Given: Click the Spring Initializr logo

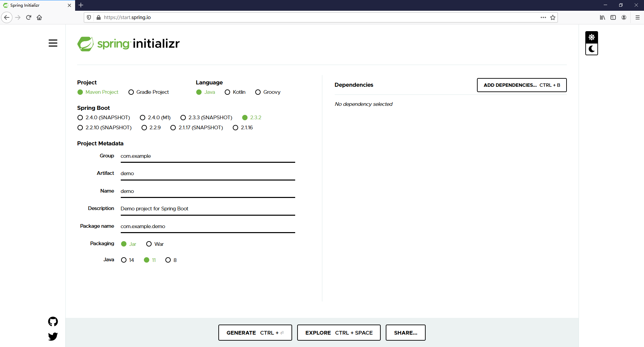Looking at the screenshot, I should point(128,44).
